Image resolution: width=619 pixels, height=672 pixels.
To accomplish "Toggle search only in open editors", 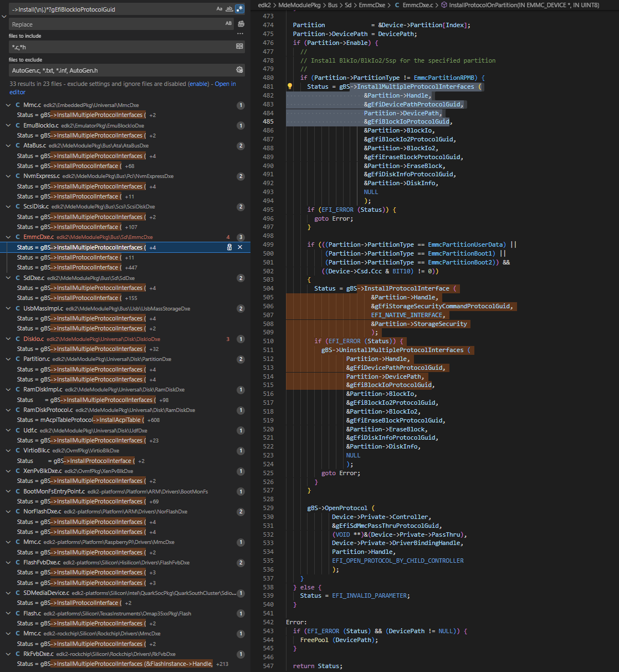I will (240, 47).
